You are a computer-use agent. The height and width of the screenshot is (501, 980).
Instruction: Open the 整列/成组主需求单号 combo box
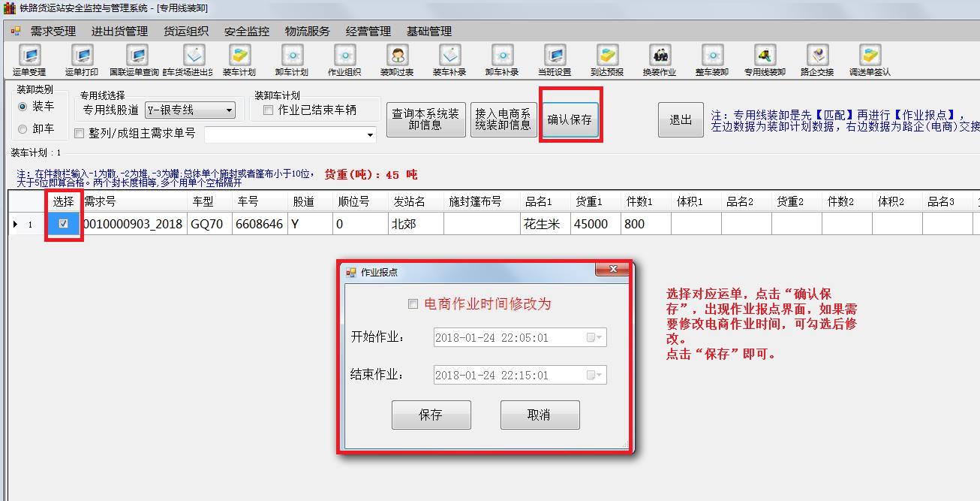tap(370, 135)
